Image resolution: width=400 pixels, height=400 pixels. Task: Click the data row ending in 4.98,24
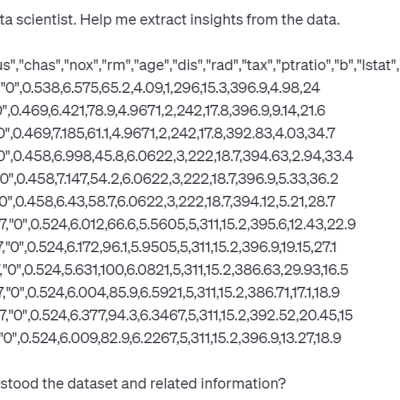[160, 88]
